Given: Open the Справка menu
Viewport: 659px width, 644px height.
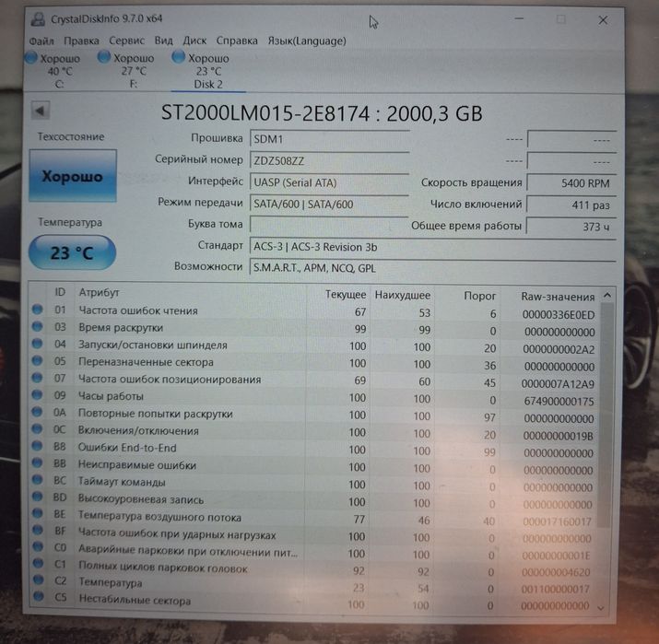Looking at the screenshot, I should [237, 41].
